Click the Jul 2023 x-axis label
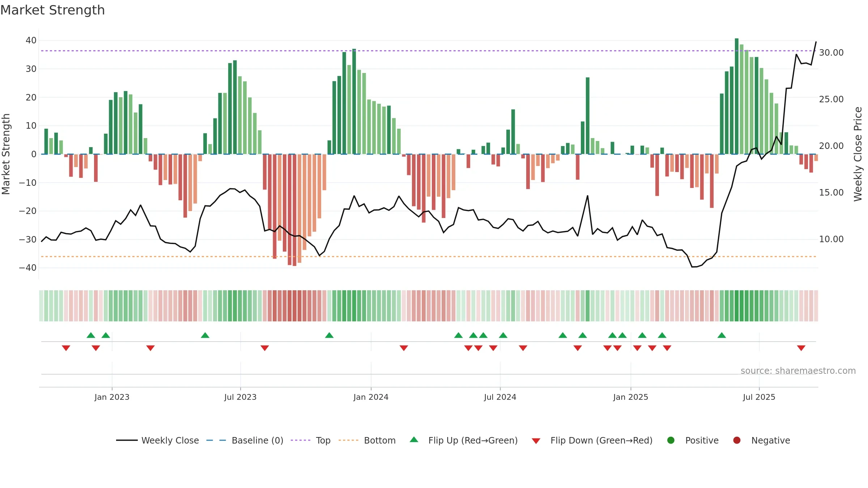 click(241, 397)
